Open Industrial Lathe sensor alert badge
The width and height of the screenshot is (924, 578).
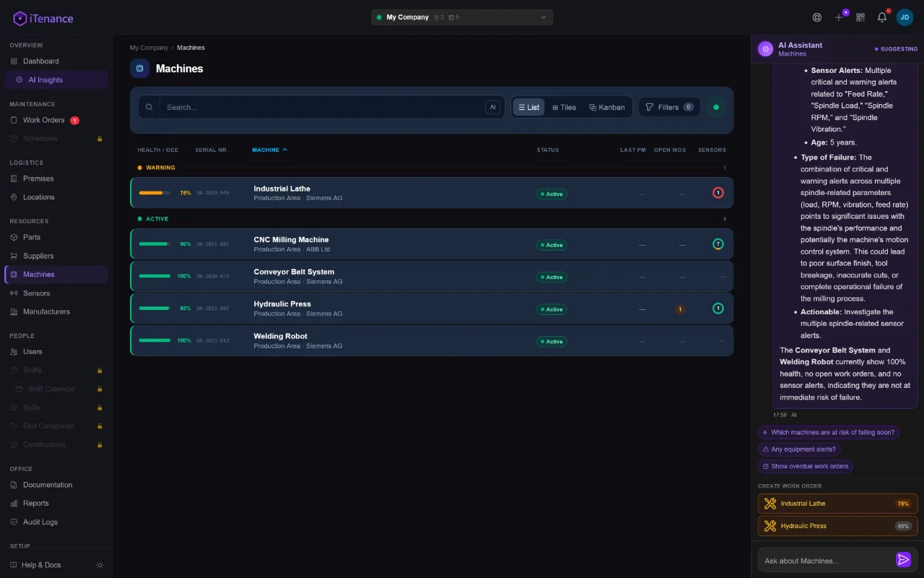click(718, 193)
